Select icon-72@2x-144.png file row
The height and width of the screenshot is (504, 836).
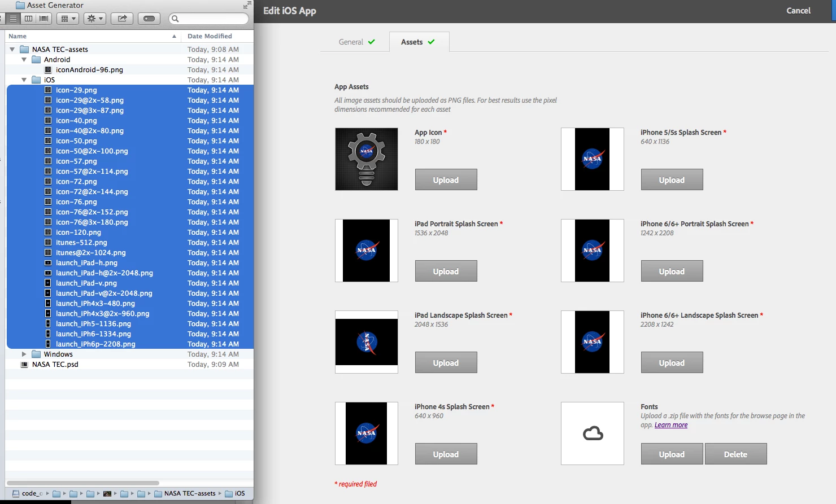pyautogui.click(x=130, y=191)
